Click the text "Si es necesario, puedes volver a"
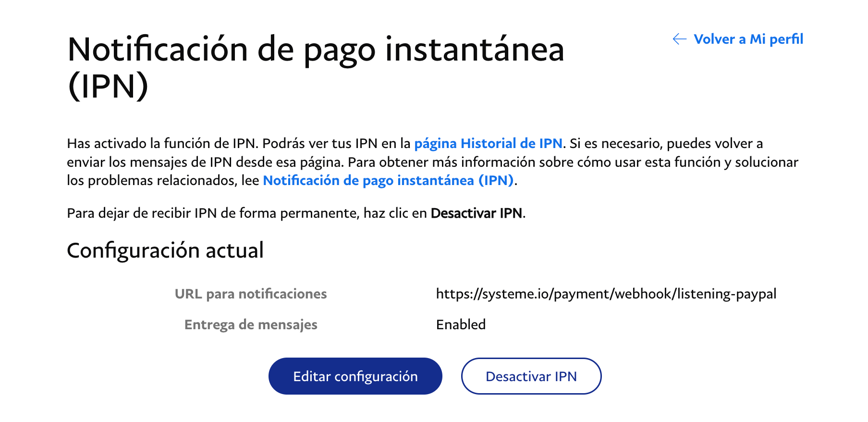868x422 pixels. click(x=666, y=143)
